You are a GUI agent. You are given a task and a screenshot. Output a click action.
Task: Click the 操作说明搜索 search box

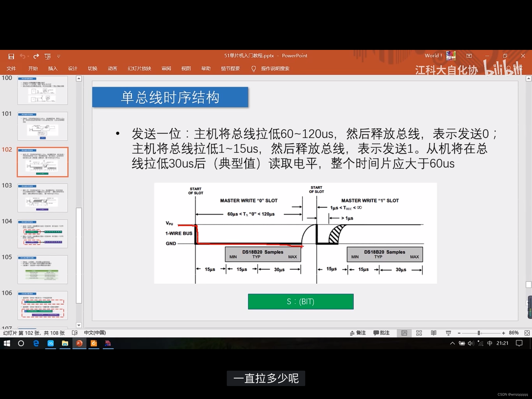(275, 68)
